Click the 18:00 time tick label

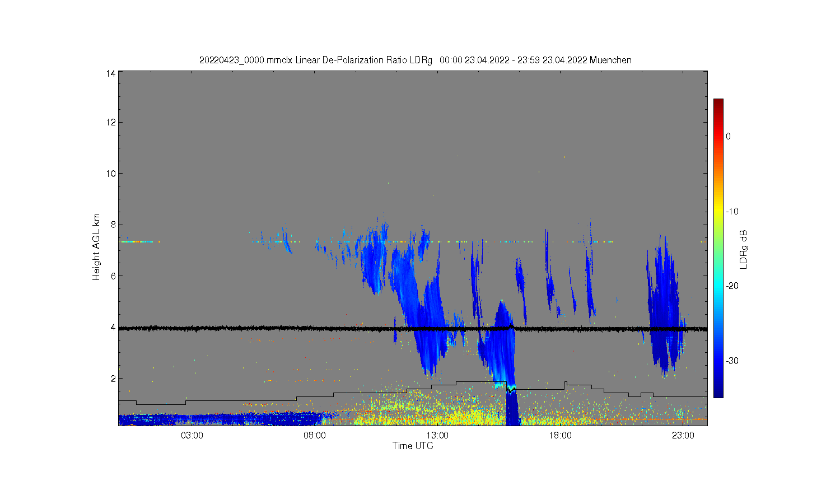[560, 436]
